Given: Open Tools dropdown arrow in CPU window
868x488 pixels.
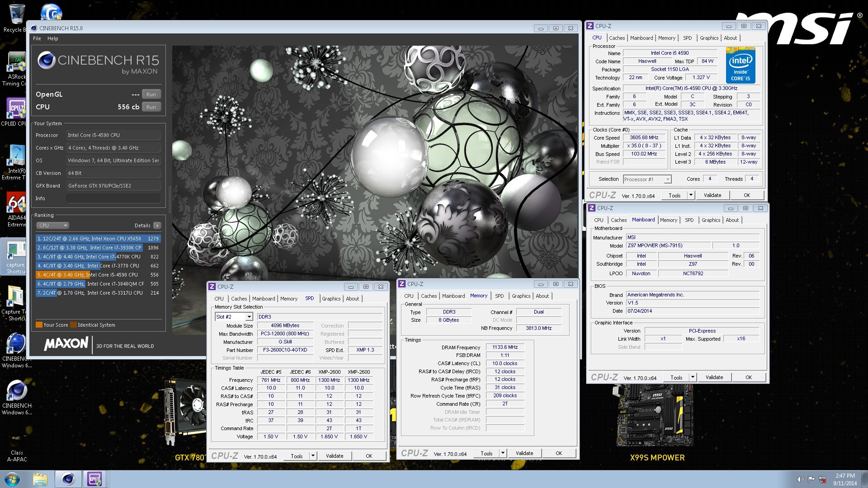Looking at the screenshot, I should pyautogui.click(x=690, y=195).
